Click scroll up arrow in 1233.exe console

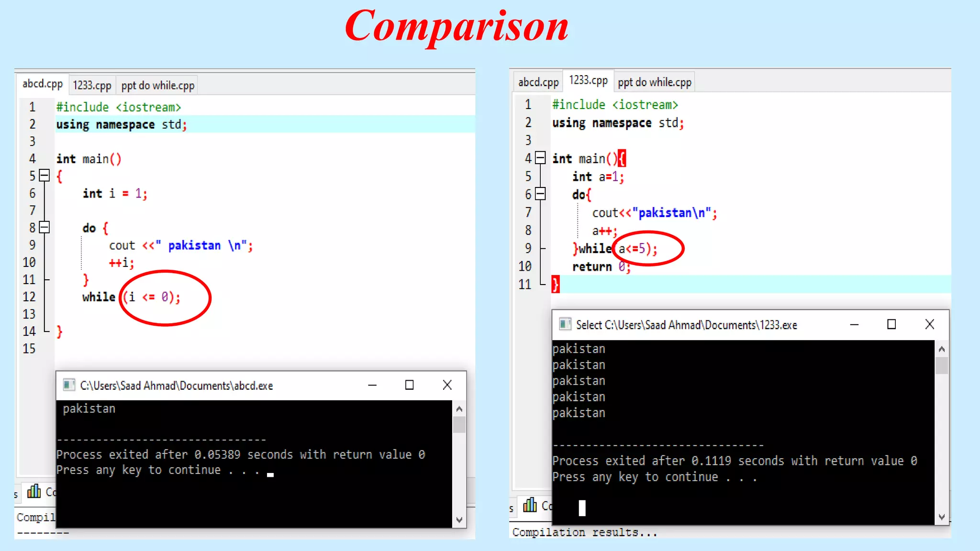pyautogui.click(x=942, y=349)
